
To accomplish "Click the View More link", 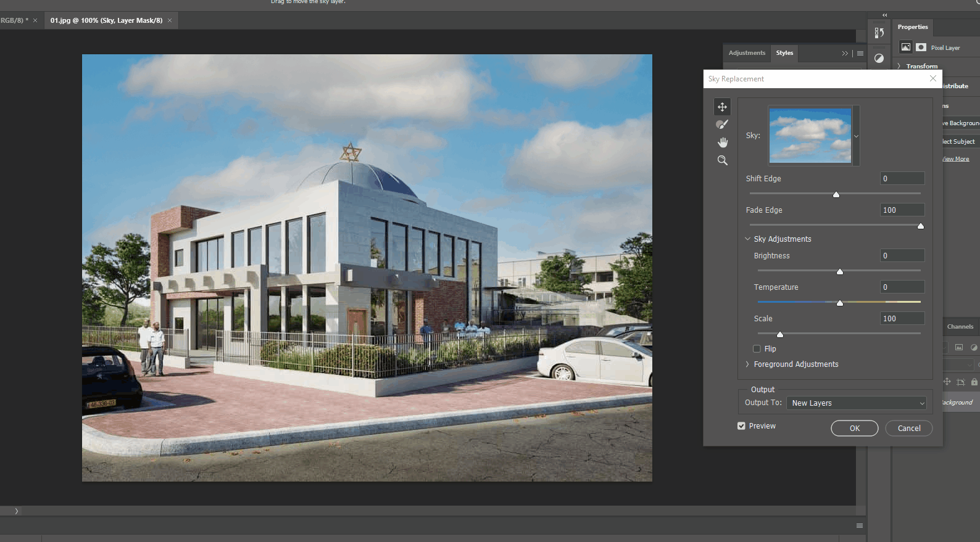I will pos(956,159).
